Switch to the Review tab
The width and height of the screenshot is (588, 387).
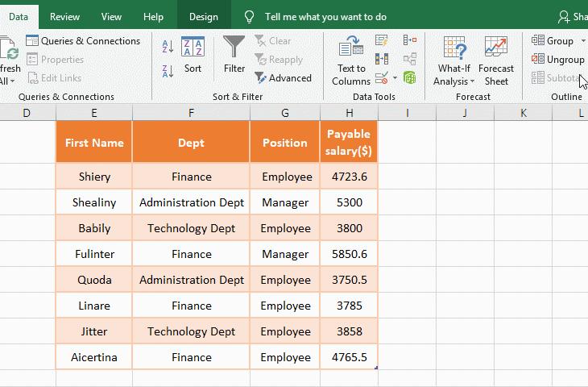click(x=64, y=16)
